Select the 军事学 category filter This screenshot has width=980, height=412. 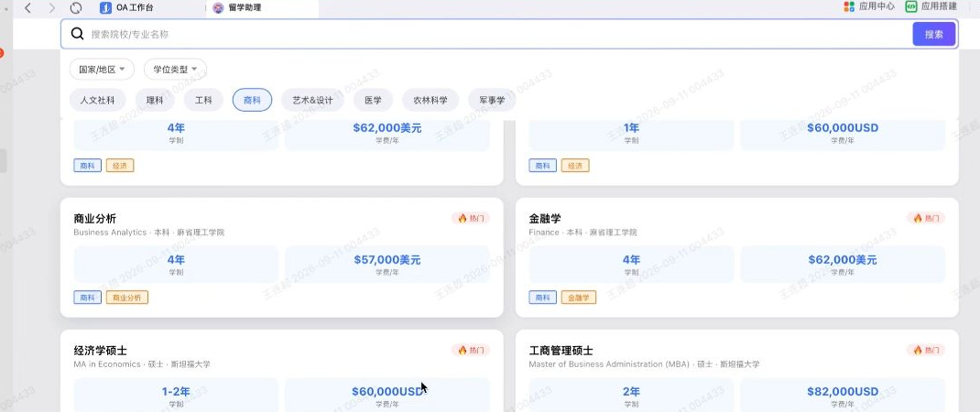pos(492,100)
